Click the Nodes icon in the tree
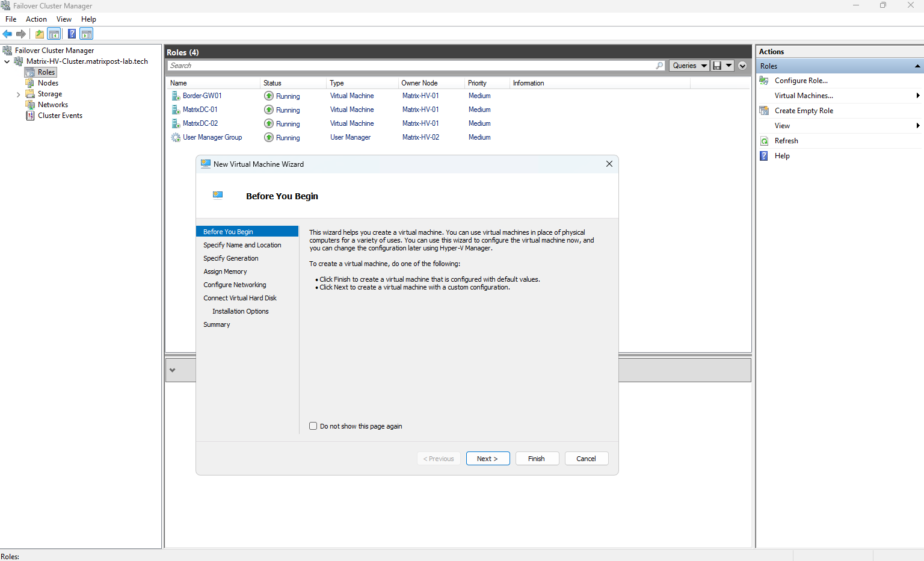Image resolution: width=924 pixels, height=561 pixels. coord(30,83)
